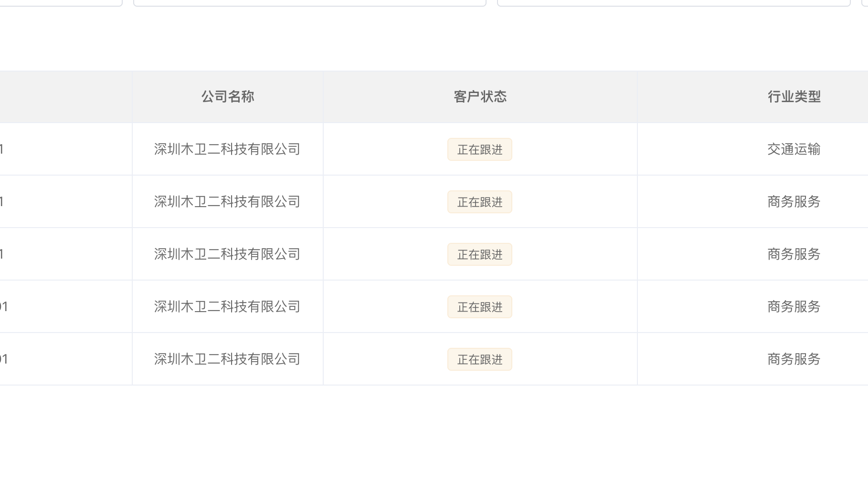The image size is (868, 501).
Task: Click the fourth row's company name cell
Action: point(227,307)
